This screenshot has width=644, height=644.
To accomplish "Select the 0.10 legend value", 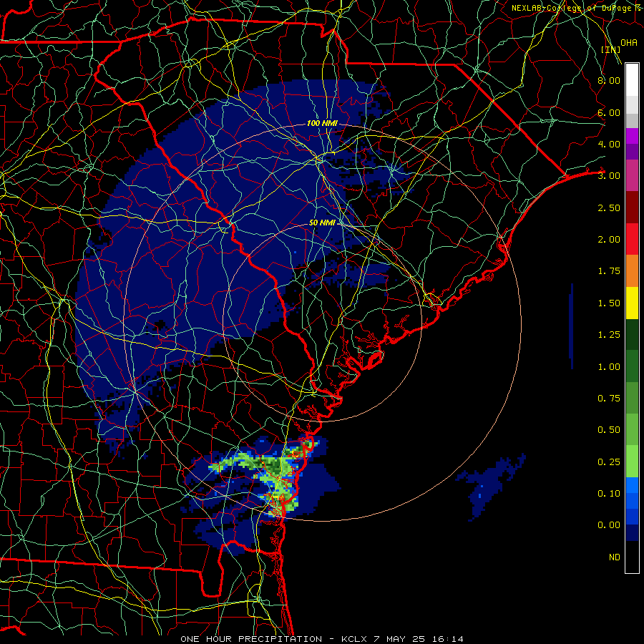I will [x=609, y=494].
